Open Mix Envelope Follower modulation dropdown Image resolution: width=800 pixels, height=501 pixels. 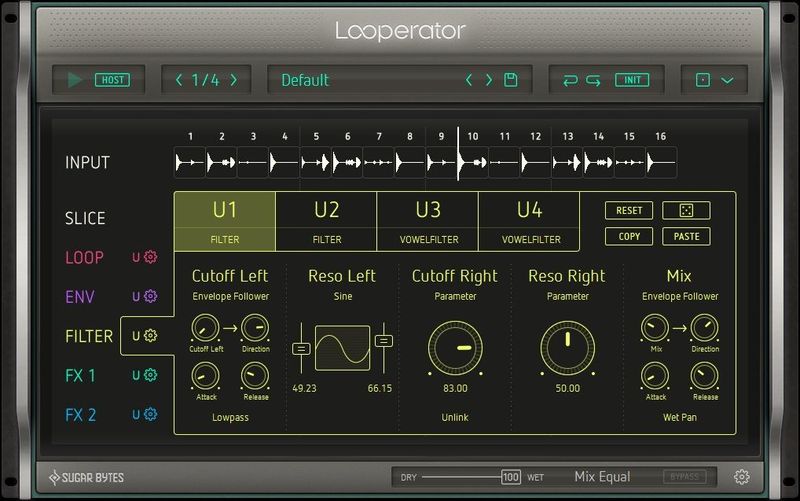tap(680, 296)
